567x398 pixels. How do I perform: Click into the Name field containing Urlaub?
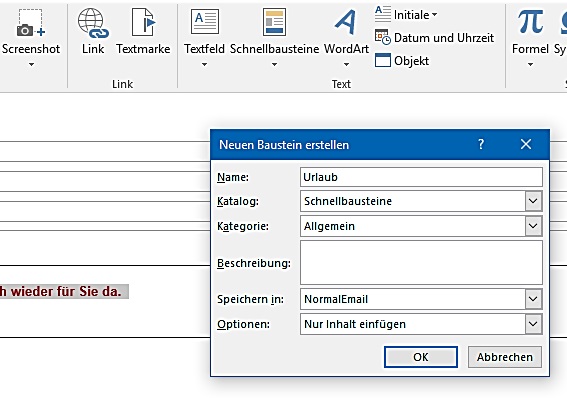click(x=421, y=177)
